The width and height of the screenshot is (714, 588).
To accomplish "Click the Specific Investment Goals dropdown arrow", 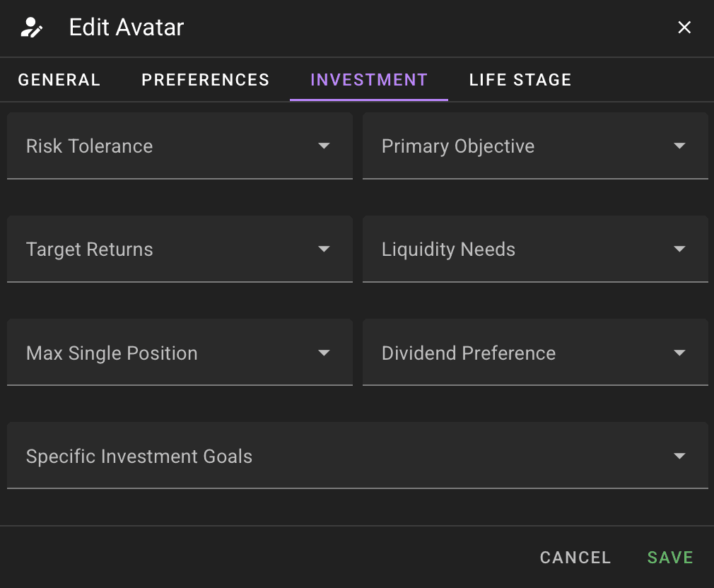I will pos(679,456).
